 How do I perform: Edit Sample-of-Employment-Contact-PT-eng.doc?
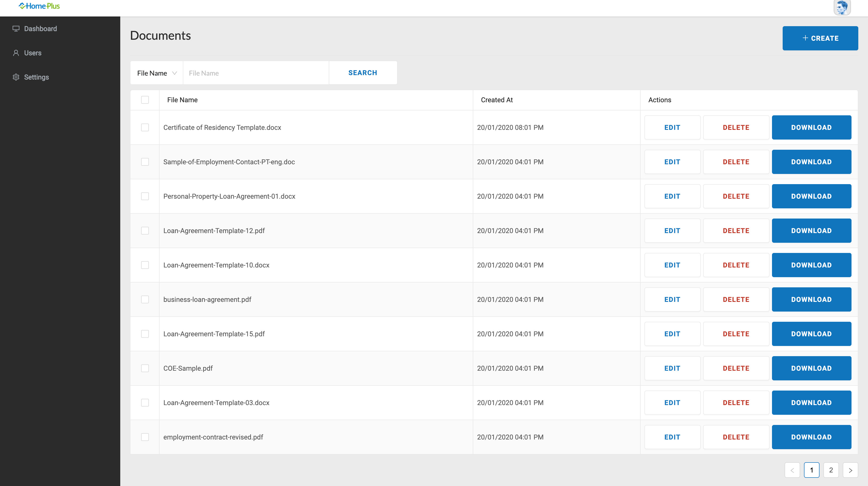pos(672,162)
